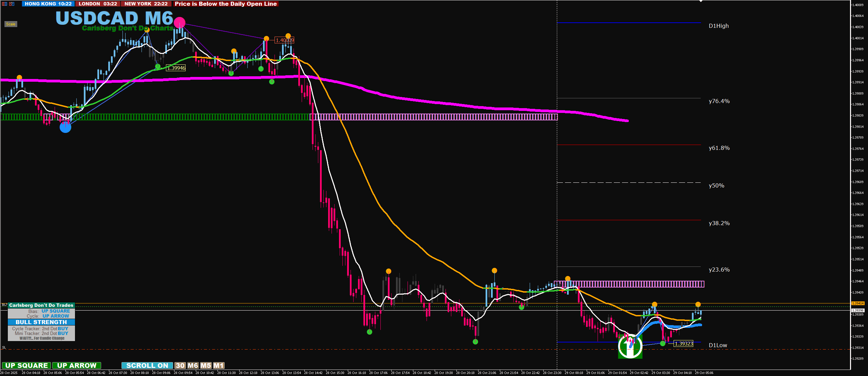This screenshot has height=376, width=868.
Task: Click the green dot beside the 1.39323 label
Action: [663, 343]
